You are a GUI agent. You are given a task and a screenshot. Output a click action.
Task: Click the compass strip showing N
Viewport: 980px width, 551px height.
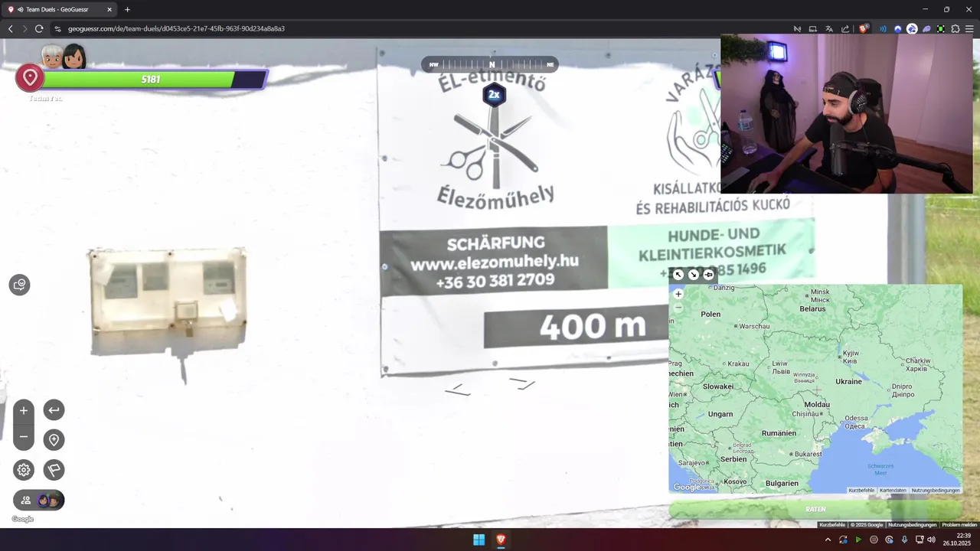point(490,65)
